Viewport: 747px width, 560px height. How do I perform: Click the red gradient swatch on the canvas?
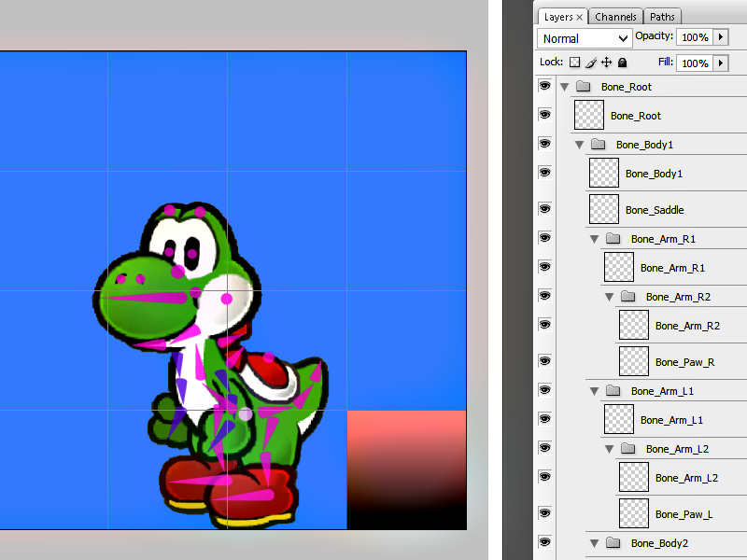click(406, 469)
